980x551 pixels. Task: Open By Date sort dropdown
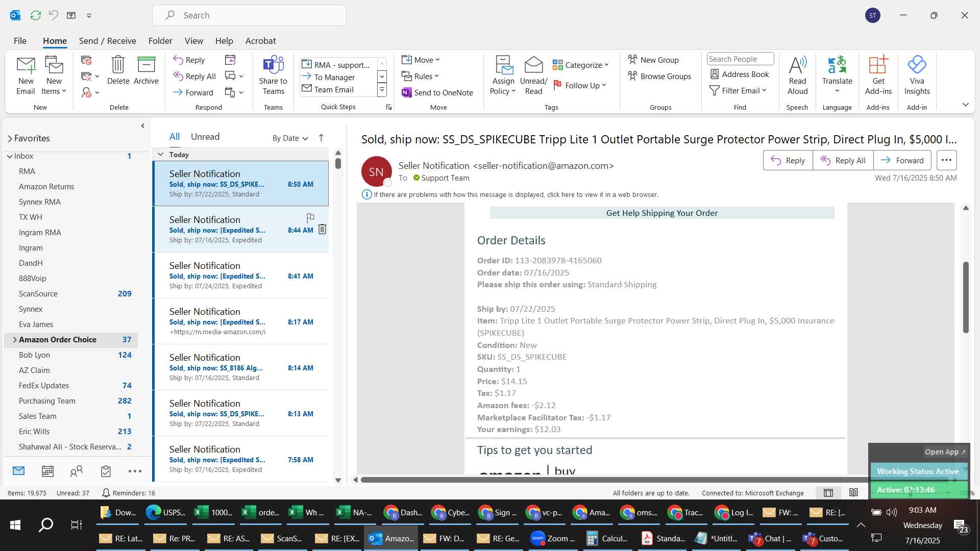pos(290,138)
